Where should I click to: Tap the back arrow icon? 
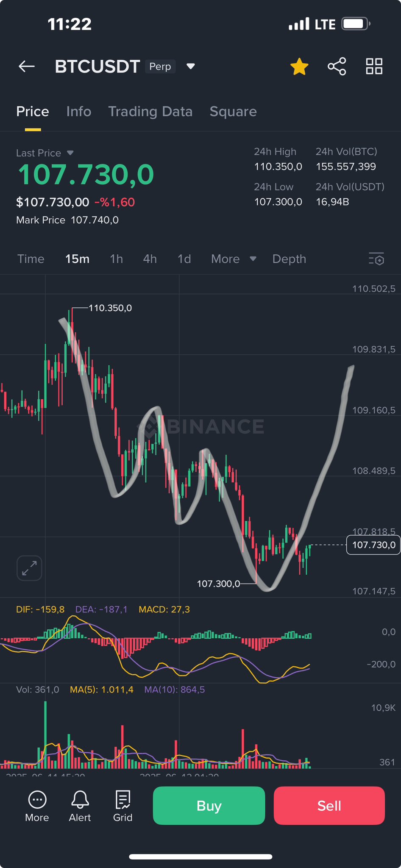point(27,67)
